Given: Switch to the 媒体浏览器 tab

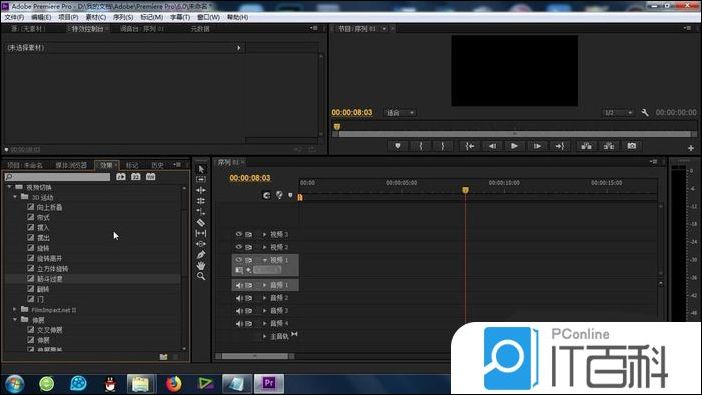Looking at the screenshot, I should click(71, 165).
